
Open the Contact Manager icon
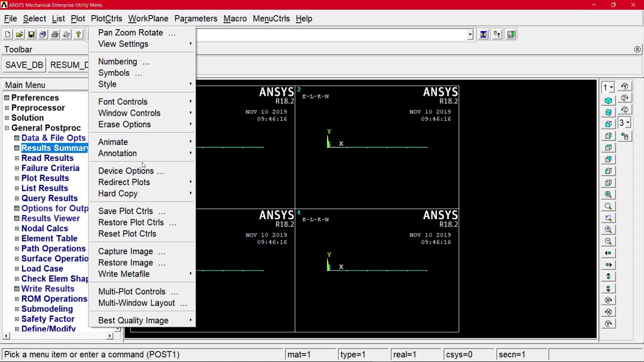pos(511,35)
